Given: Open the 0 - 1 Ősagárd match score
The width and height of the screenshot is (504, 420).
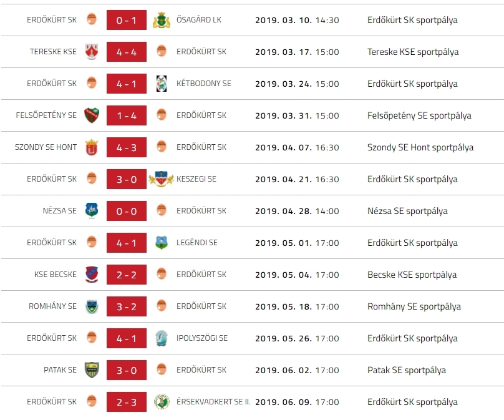Looking at the screenshot, I should (127, 20).
